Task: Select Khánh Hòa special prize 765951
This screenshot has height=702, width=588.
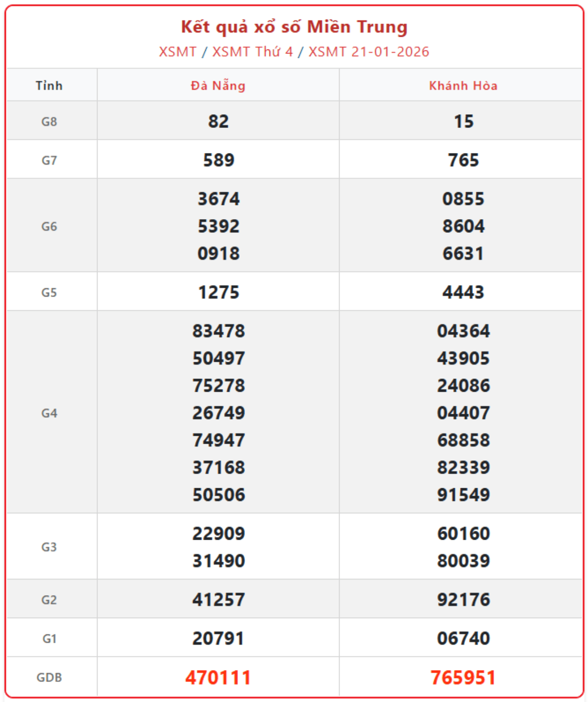Action: coord(463,677)
